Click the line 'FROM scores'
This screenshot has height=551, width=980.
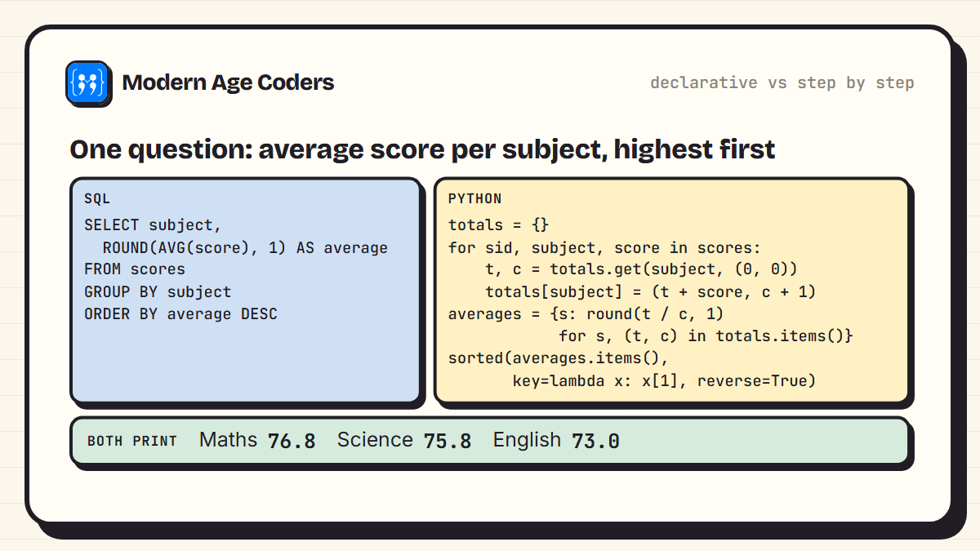click(x=135, y=269)
